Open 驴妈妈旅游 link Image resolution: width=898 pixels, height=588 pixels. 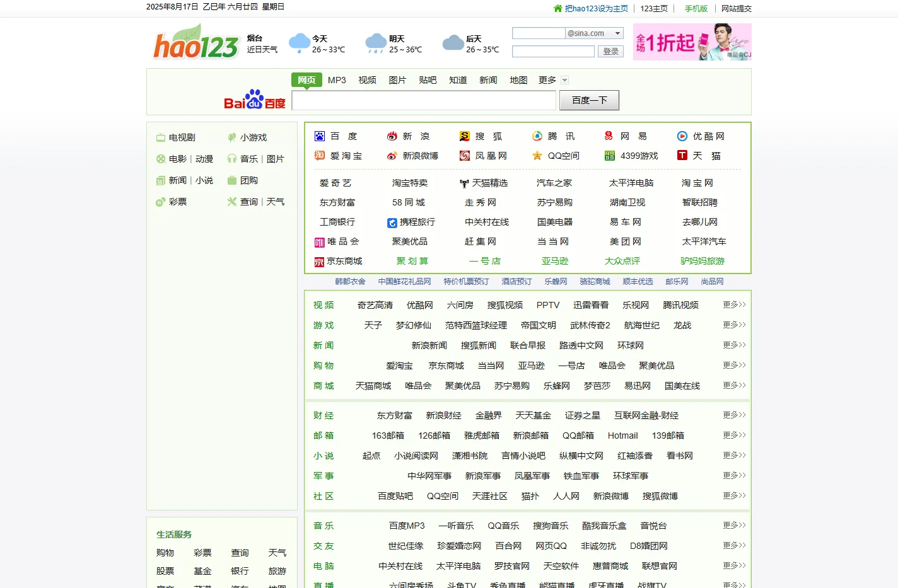coord(703,261)
